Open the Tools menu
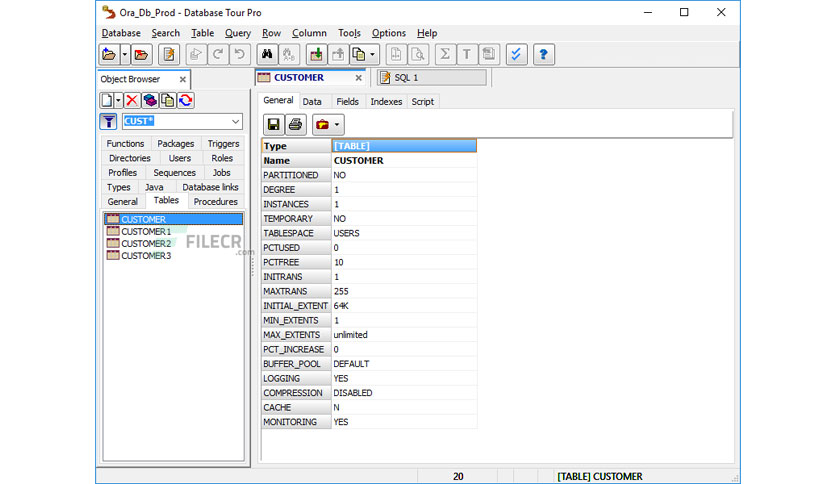This screenshot has height=484, width=836. click(x=349, y=33)
